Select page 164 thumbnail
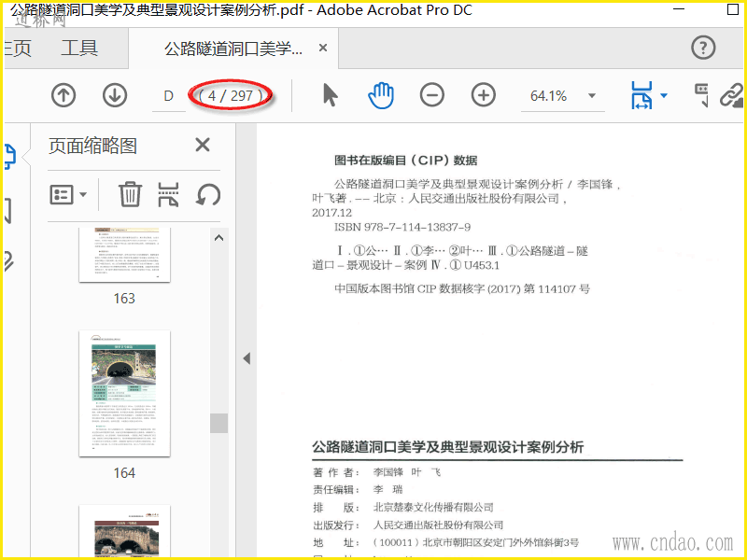This screenshot has height=560, width=747. click(x=124, y=393)
